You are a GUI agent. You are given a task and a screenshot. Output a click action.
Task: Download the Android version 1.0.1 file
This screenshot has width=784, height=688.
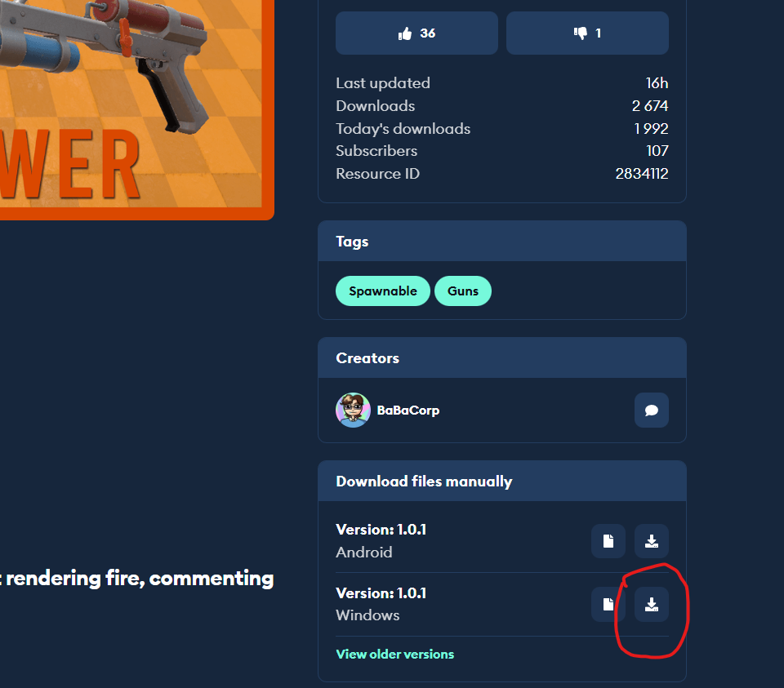pos(652,541)
